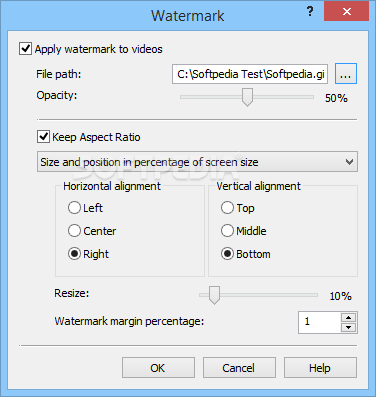Choose Center horizontal alignment
Image resolution: width=376 pixels, height=397 pixels.
click(74, 231)
